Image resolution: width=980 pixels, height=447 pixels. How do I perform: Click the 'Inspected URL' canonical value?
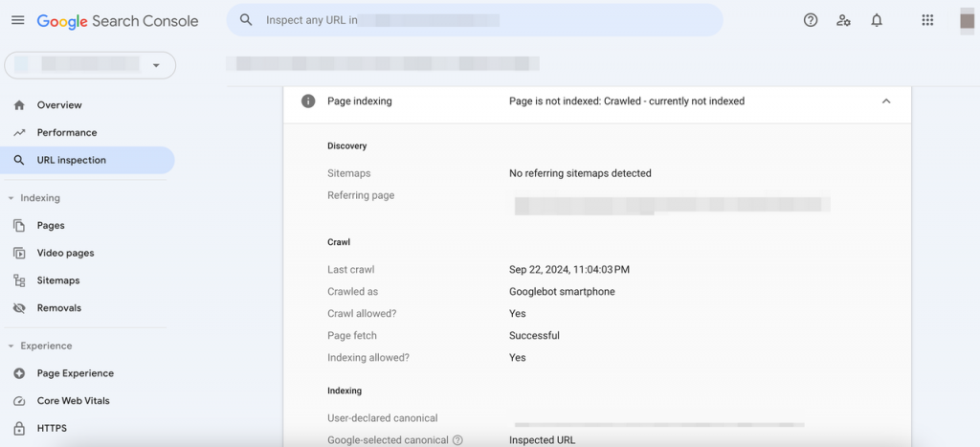[542, 440]
